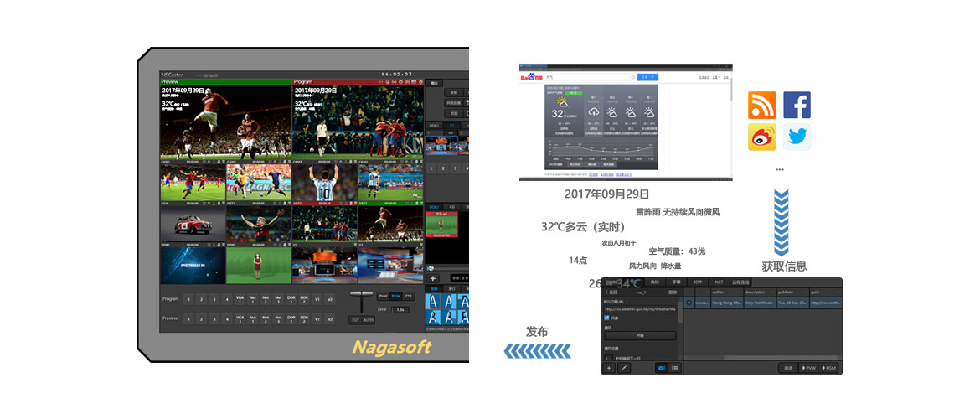Click the orange RSS feed icon

coord(762,106)
